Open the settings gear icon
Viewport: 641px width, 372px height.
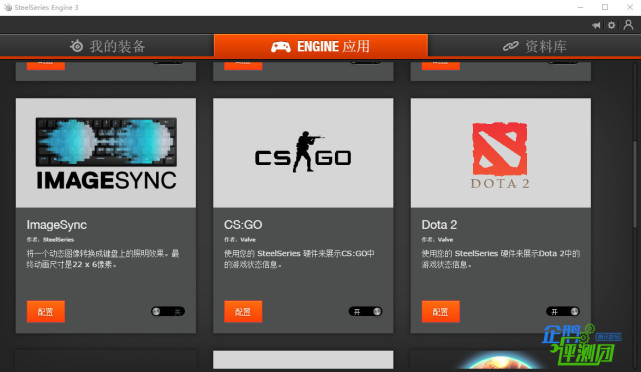pos(611,25)
